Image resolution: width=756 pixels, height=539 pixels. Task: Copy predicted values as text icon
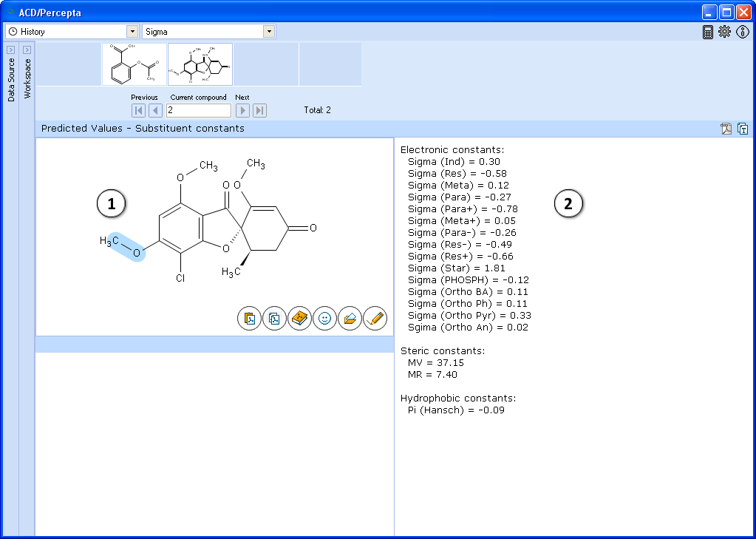(743, 129)
